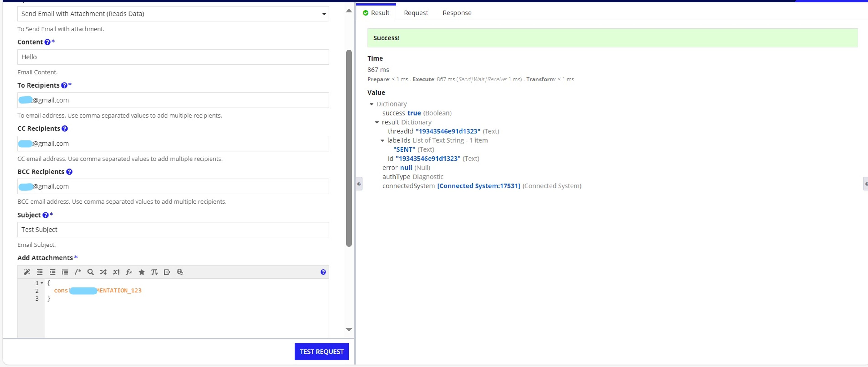The height and width of the screenshot is (367, 868).
Task: Open the fx function picker icon
Action: coord(129,272)
